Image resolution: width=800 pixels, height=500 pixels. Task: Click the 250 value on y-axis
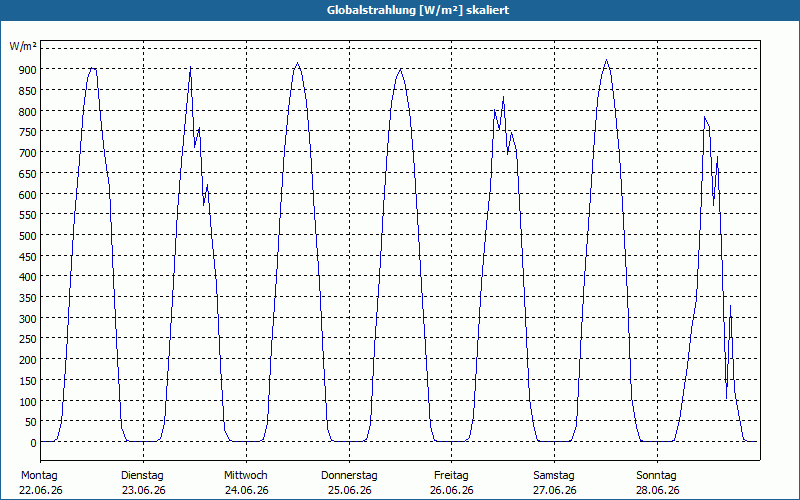tap(28, 339)
